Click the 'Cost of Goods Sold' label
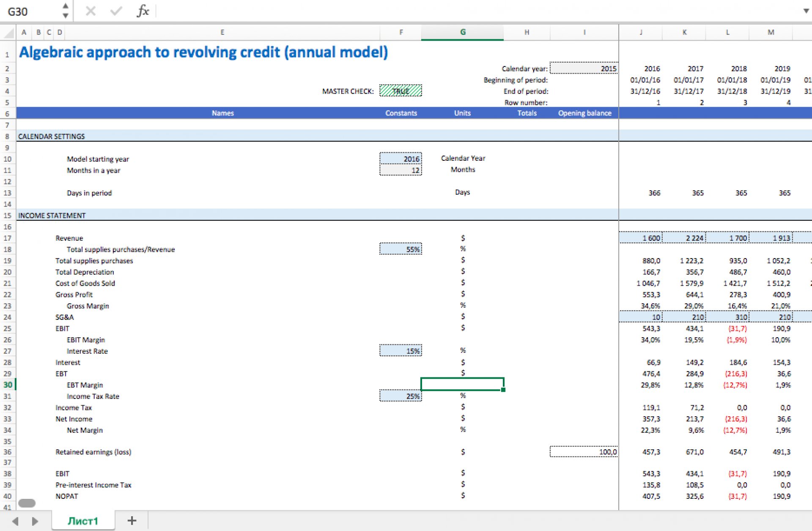The width and height of the screenshot is (812, 531). pyautogui.click(x=85, y=283)
